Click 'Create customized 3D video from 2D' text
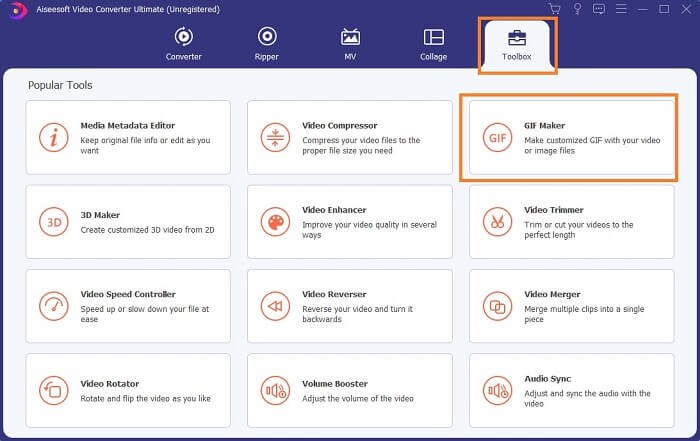 point(147,230)
